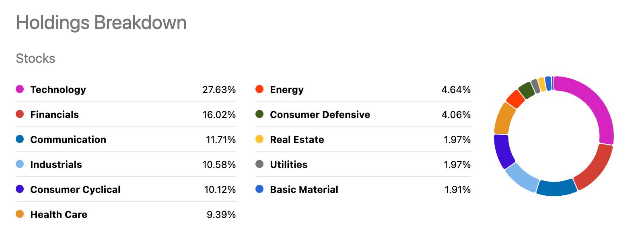This screenshot has width=644, height=232.
Task: Open the Energy sector label
Action: (286, 89)
